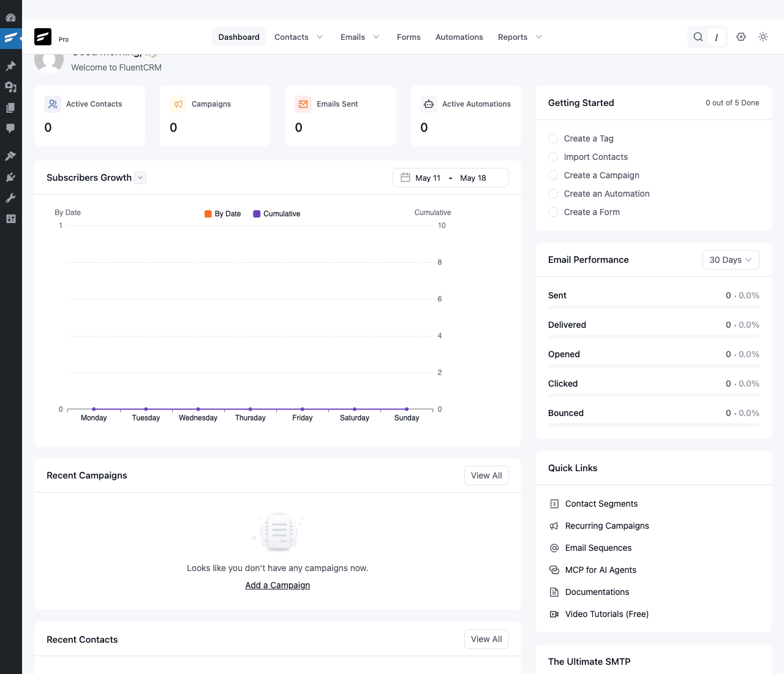Click the FluentCRM logo in the header
The image size is (784, 674).
[43, 37]
